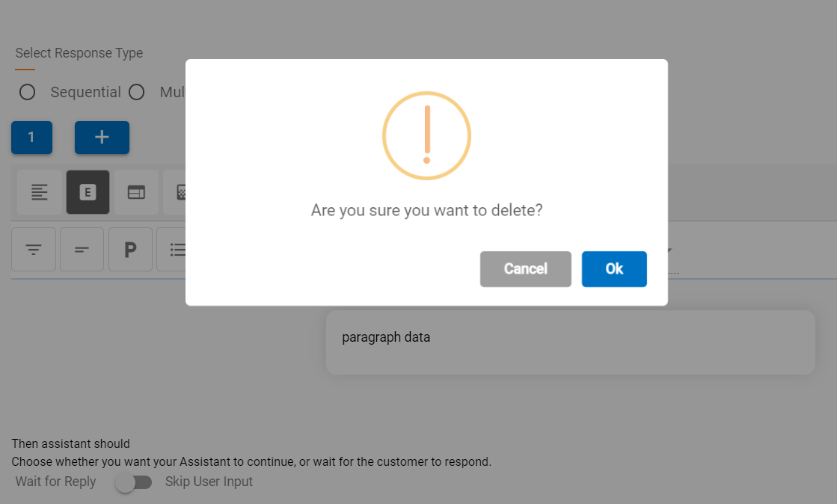Image resolution: width=837 pixels, height=504 pixels.
Task: Cancel the delete confirmation
Action: pyautogui.click(x=525, y=269)
